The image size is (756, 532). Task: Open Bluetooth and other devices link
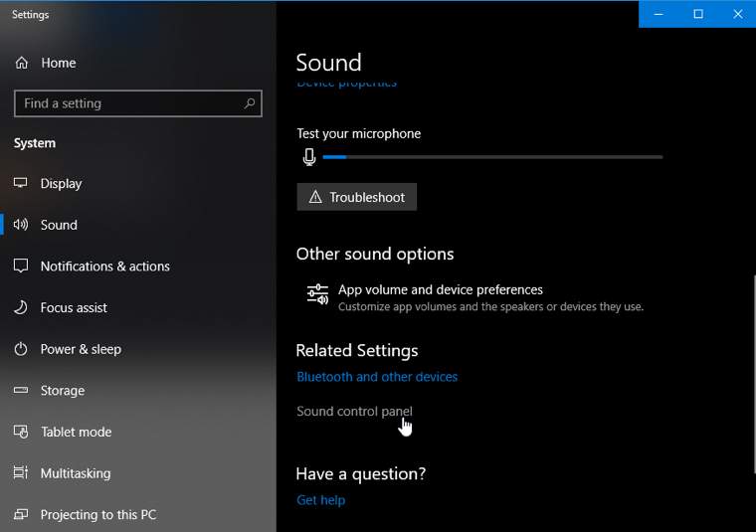pos(377,377)
